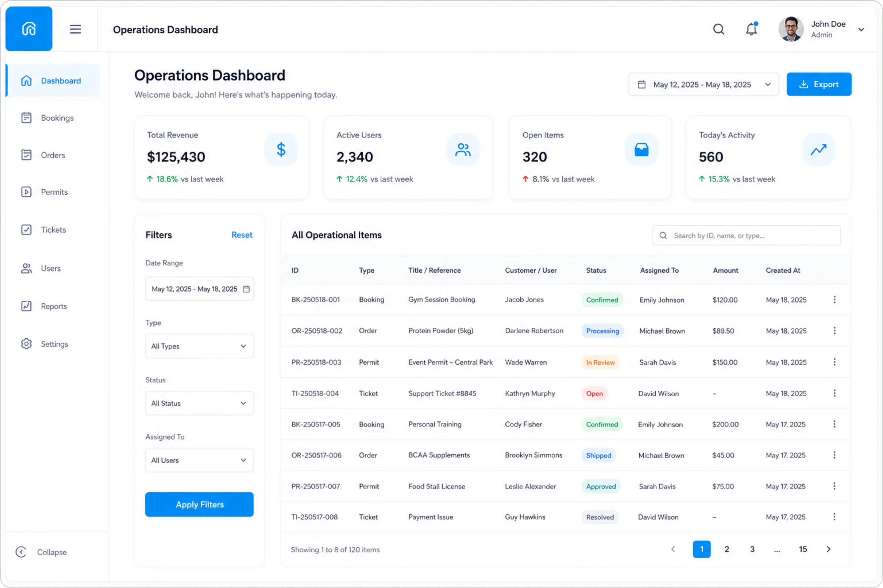Open row actions for BK-250518-001
Viewport: 883px width, 588px height.
[x=834, y=300]
